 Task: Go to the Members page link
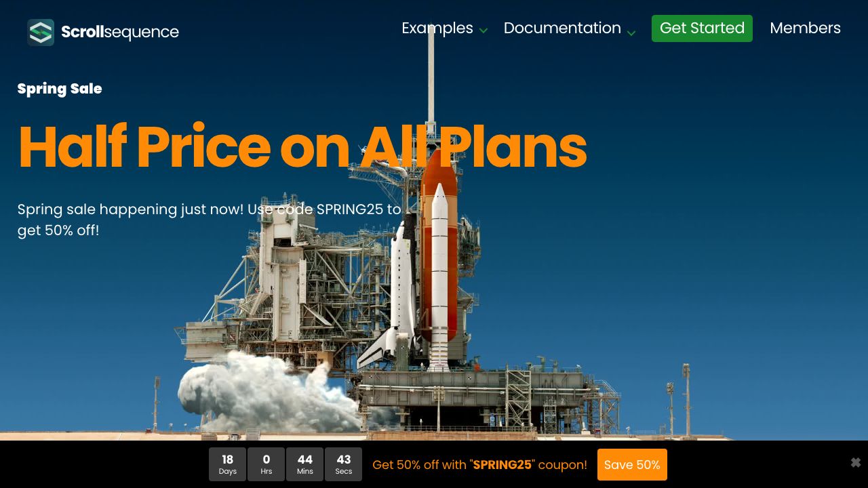[805, 28]
